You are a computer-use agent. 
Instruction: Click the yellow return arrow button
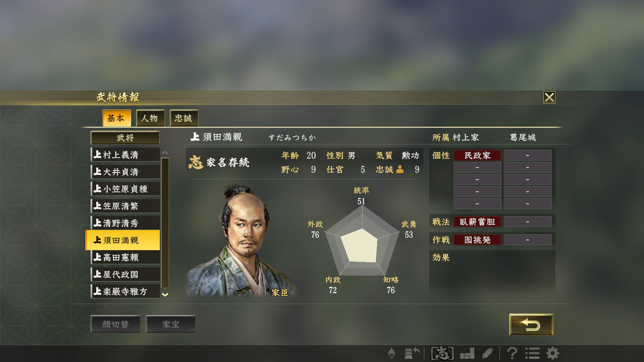click(531, 324)
